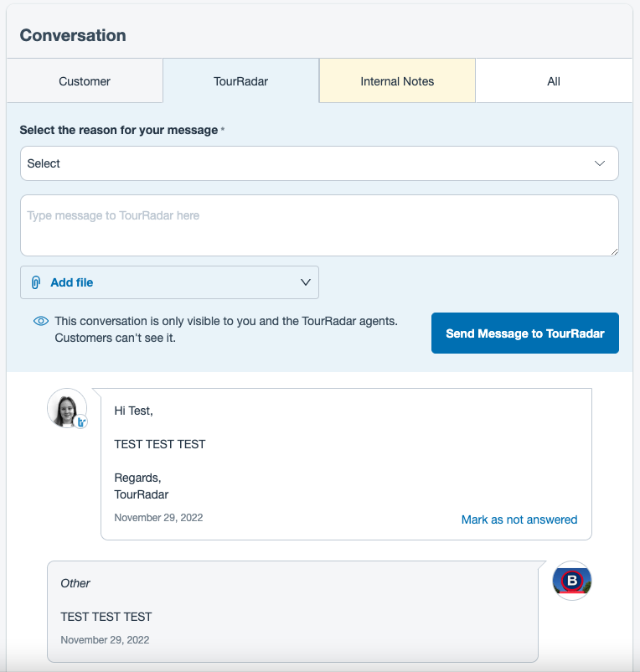The image size is (640, 672).
Task: Click the chevron in reason select box
Action: [x=600, y=163]
